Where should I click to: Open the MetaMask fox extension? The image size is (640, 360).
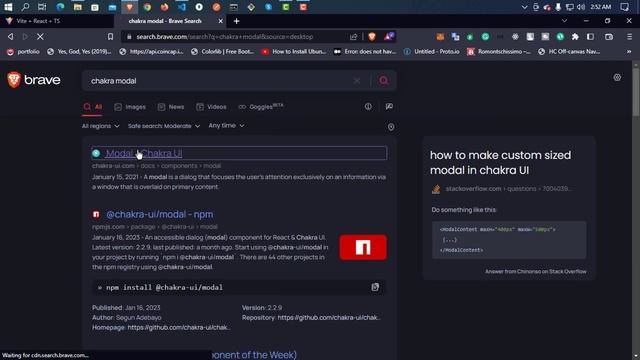click(440, 37)
